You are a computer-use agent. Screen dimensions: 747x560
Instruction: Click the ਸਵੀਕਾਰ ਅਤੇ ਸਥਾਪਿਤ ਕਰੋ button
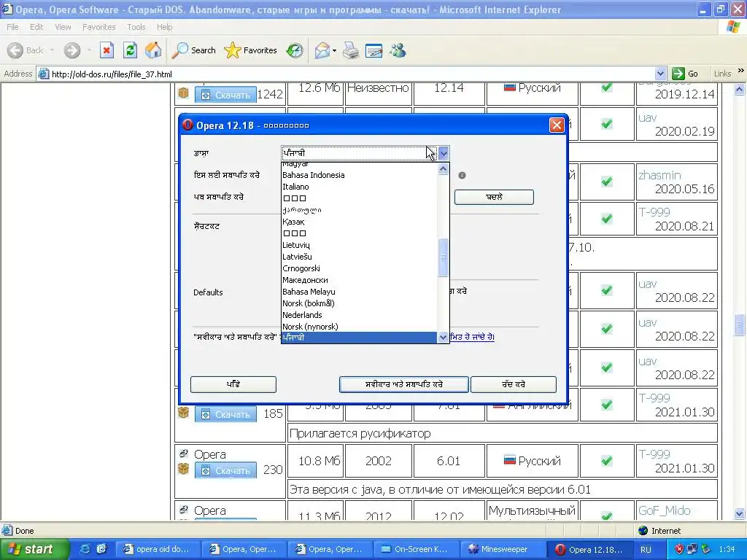pyautogui.click(x=404, y=384)
